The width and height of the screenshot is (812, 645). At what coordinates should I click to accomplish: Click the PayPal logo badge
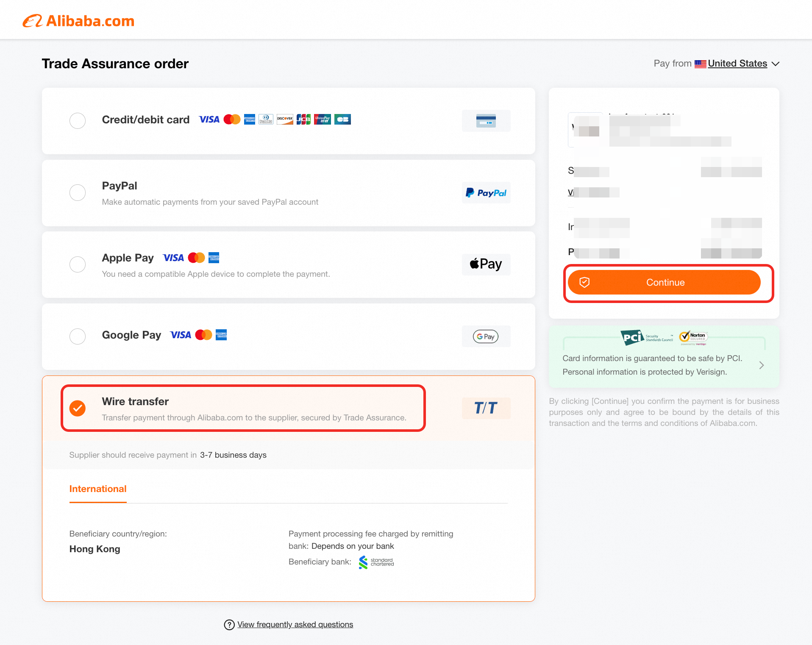click(x=486, y=193)
